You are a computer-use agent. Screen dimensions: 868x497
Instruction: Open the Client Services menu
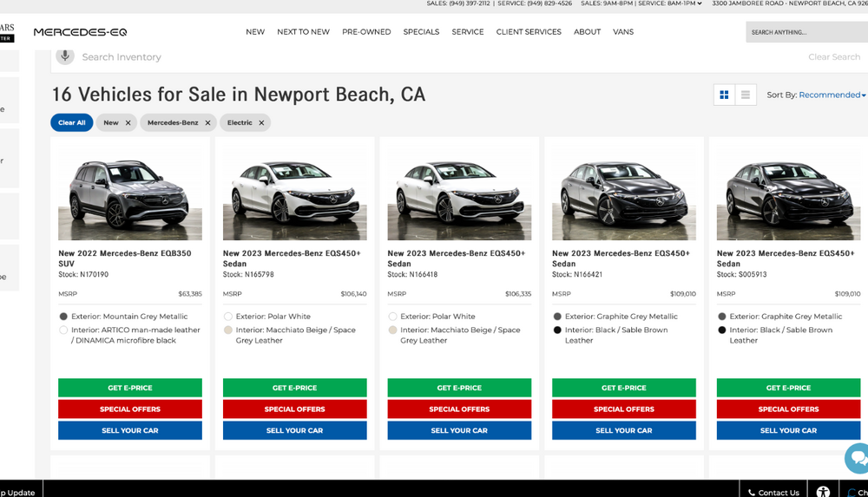pyautogui.click(x=529, y=32)
